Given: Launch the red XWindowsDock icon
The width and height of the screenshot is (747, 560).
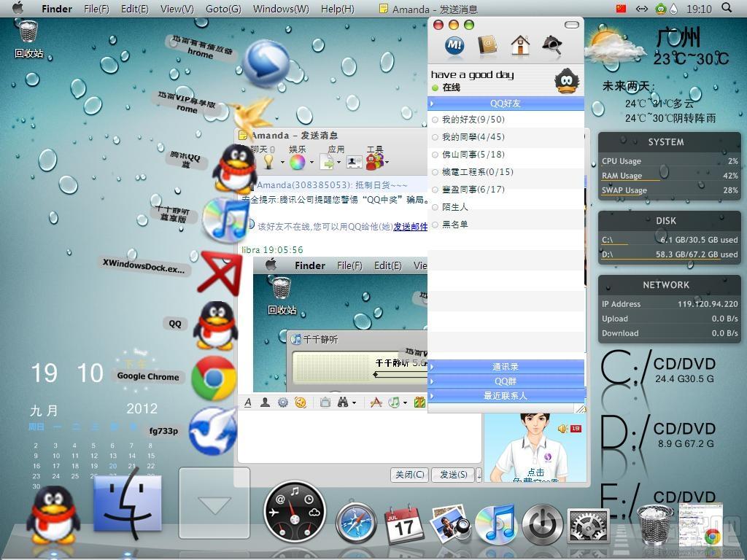Looking at the screenshot, I should tap(219, 274).
